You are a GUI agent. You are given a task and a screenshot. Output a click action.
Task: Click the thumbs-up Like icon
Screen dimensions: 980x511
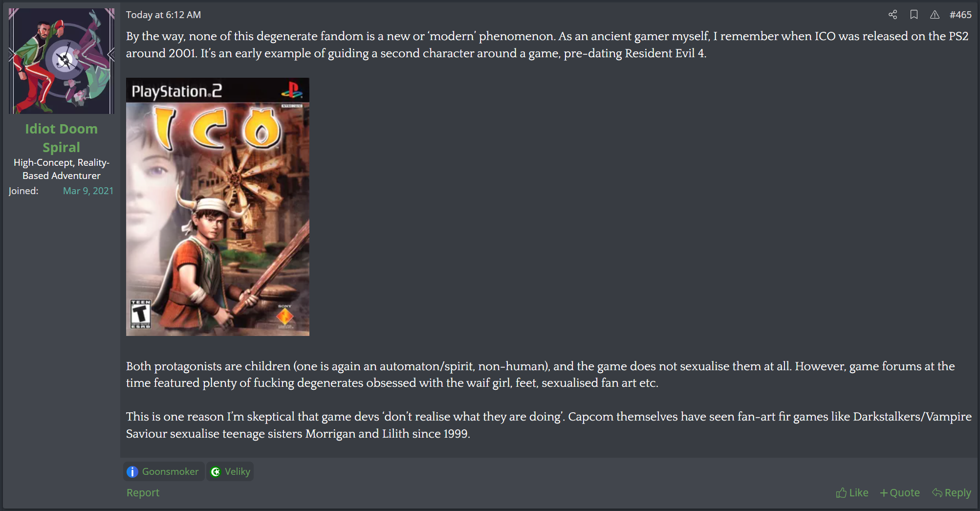tap(841, 492)
